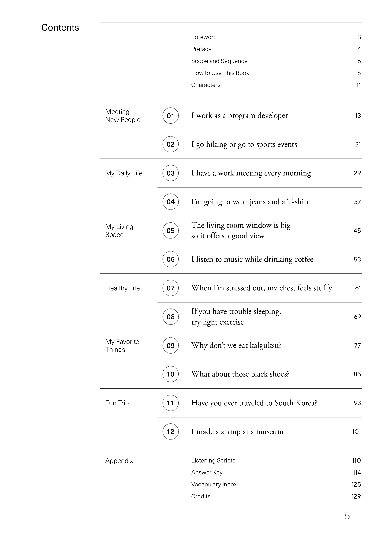Click the 'Healthy Life' section heading

pyautogui.click(x=122, y=288)
